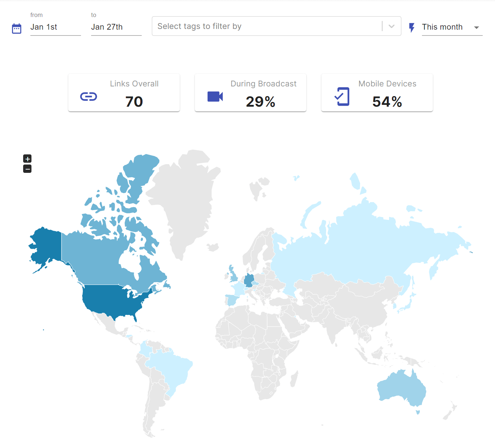Click the calendar icon beside the dates
The width and height of the screenshot is (495, 448).
(17, 28)
